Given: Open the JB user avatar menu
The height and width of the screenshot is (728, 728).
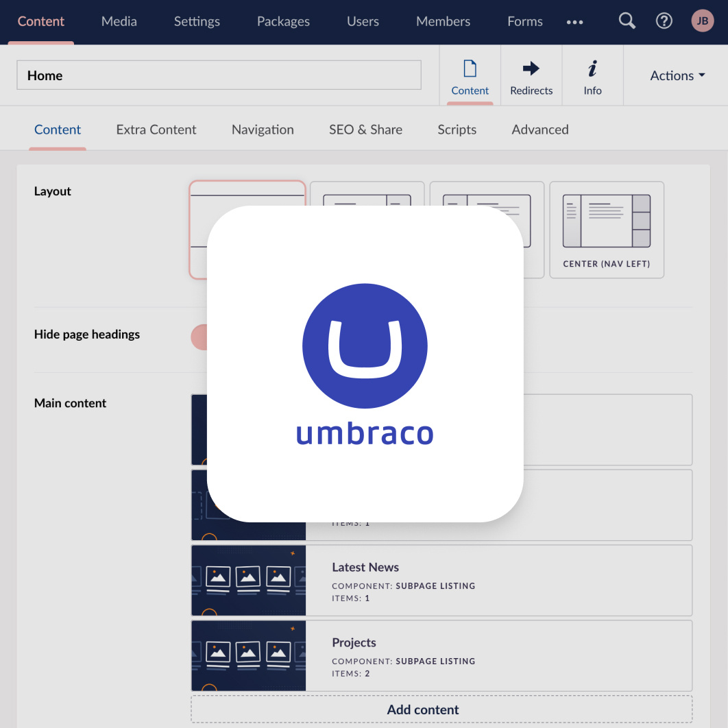Looking at the screenshot, I should [x=702, y=21].
